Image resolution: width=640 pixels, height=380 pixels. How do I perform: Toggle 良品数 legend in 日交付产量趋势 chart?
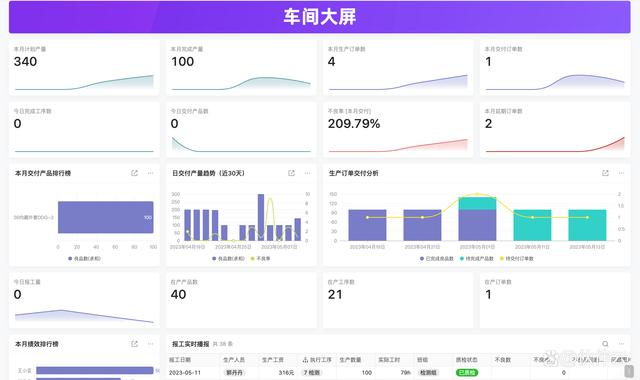(x=228, y=258)
